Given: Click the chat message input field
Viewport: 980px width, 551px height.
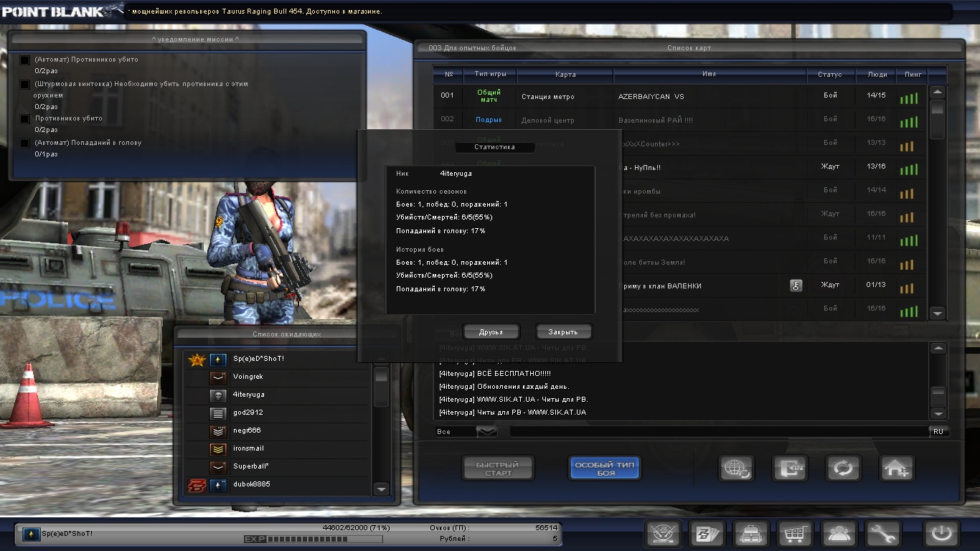Looking at the screenshot, I should click(719, 431).
